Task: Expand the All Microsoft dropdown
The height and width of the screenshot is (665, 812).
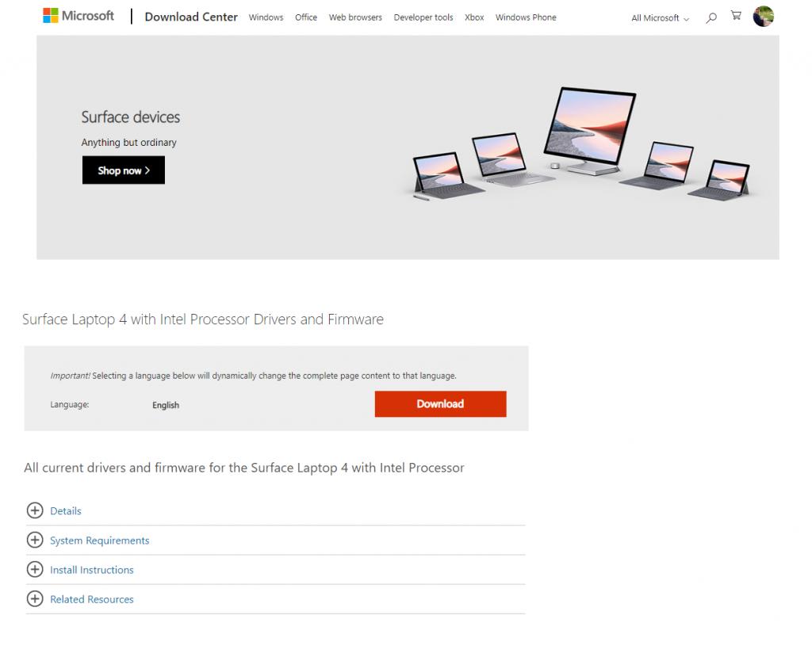Action: [x=660, y=18]
